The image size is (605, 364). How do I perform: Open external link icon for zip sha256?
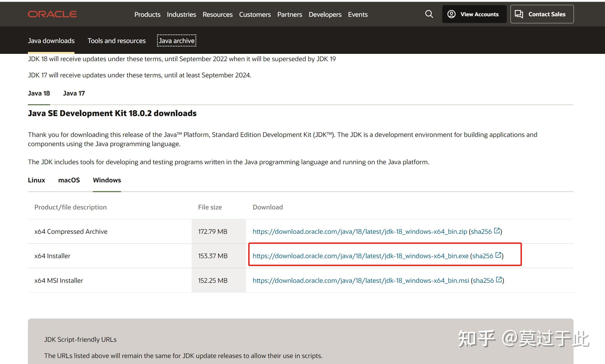click(497, 231)
